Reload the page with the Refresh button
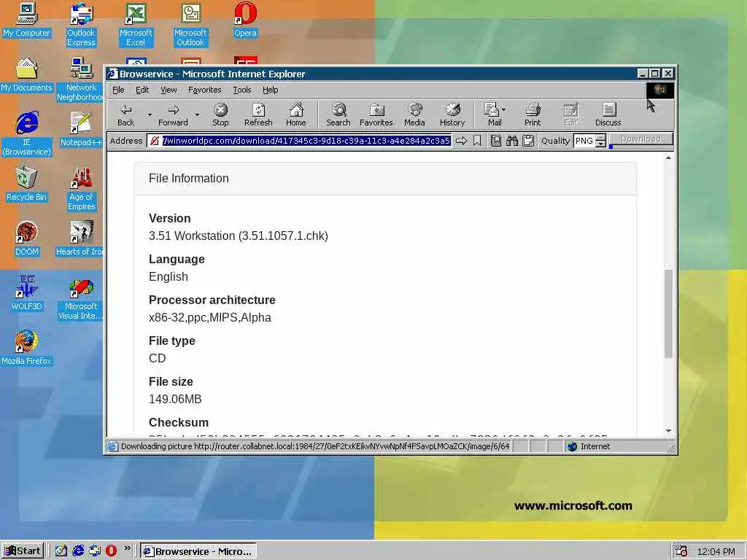 (x=258, y=114)
